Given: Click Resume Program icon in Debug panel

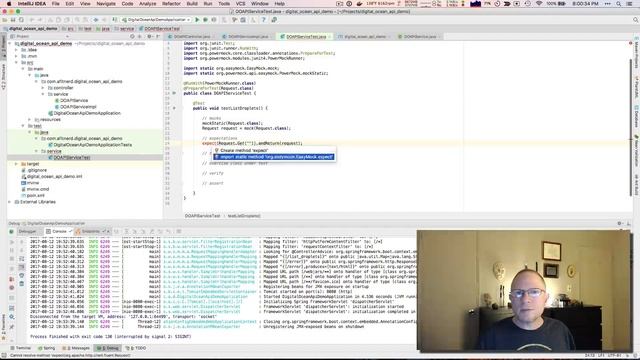Looking at the screenshot, I should pyautogui.click(x=11, y=242).
